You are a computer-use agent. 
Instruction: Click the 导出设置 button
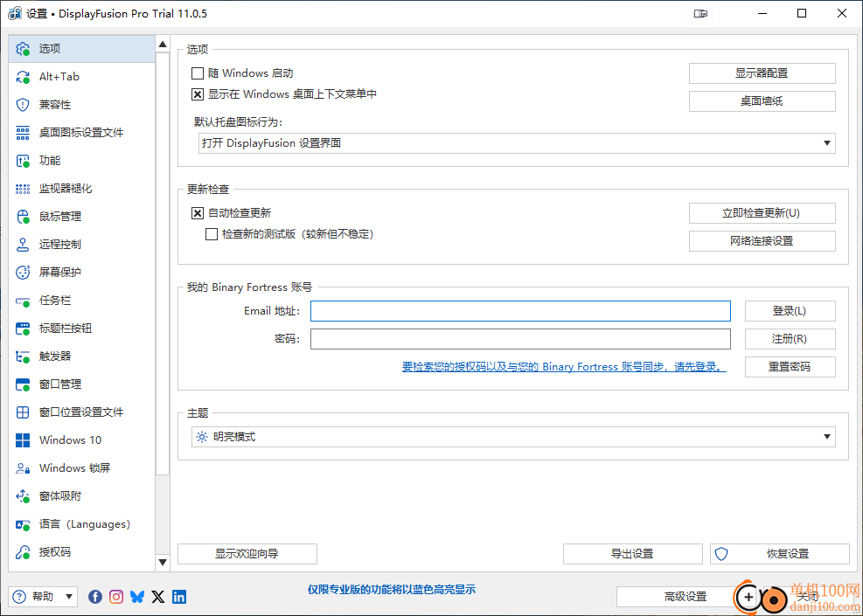click(x=633, y=554)
